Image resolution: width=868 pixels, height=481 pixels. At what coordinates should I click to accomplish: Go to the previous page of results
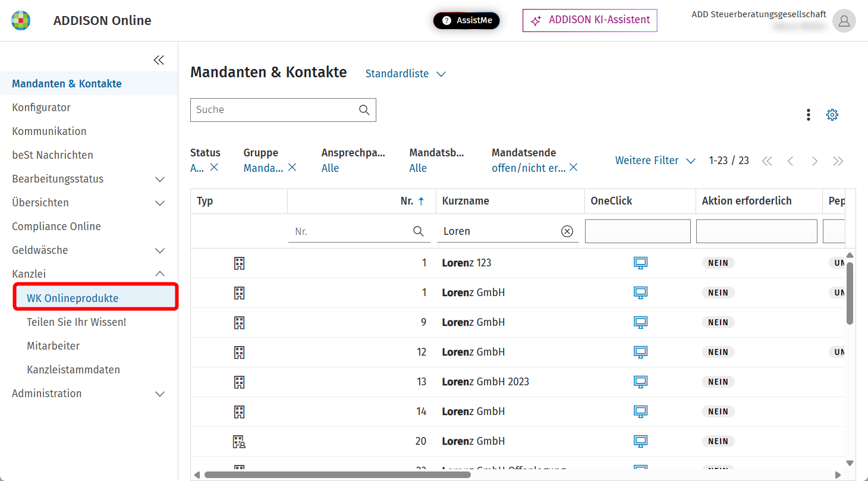(x=790, y=161)
